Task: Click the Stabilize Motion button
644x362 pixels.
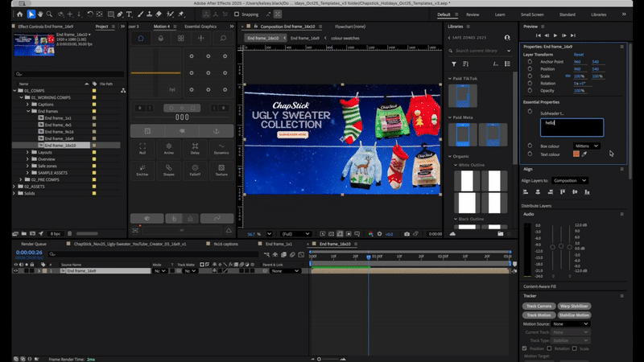Action: [574, 315]
